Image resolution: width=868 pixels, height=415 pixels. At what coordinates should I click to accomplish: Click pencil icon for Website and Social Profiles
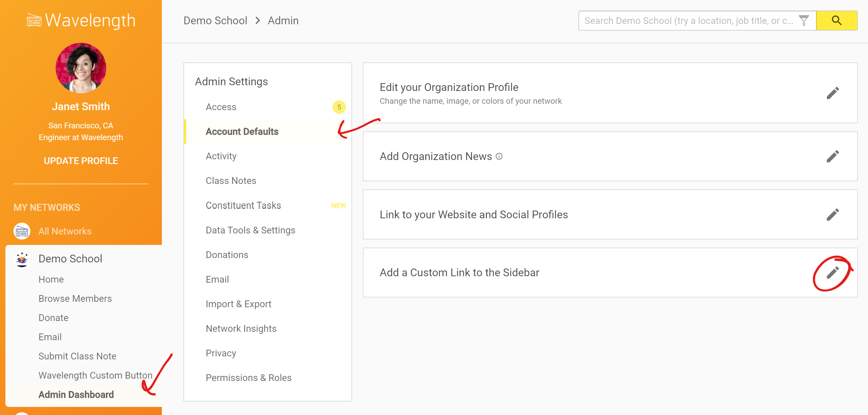(832, 215)
